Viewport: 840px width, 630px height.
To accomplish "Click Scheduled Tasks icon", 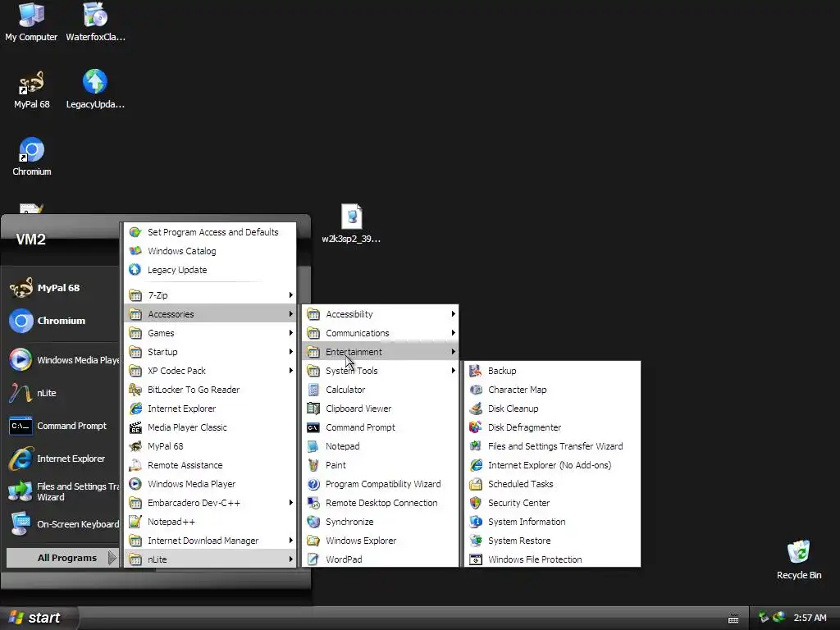I will (475, 484).
